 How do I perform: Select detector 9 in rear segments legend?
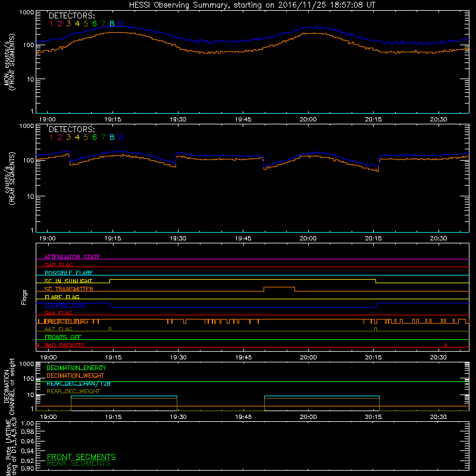pyautogui.click(x=121, y=137)
